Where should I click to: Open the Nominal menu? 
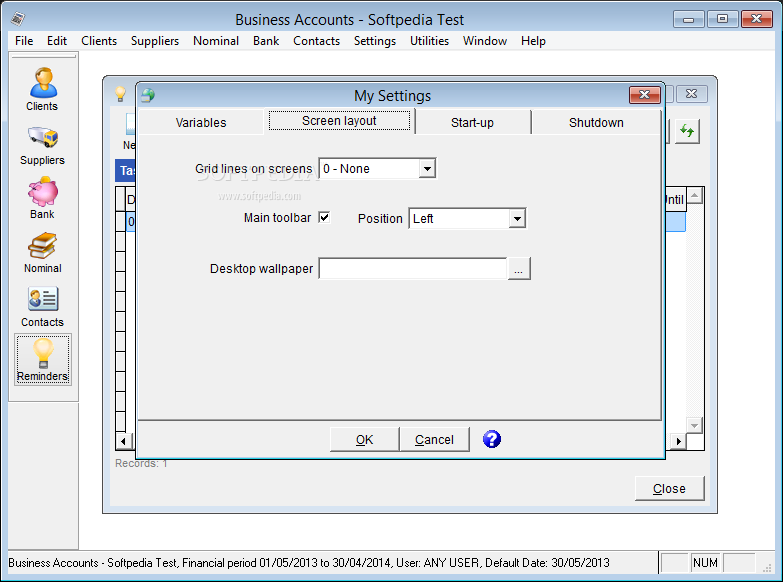tap(216, 41)
